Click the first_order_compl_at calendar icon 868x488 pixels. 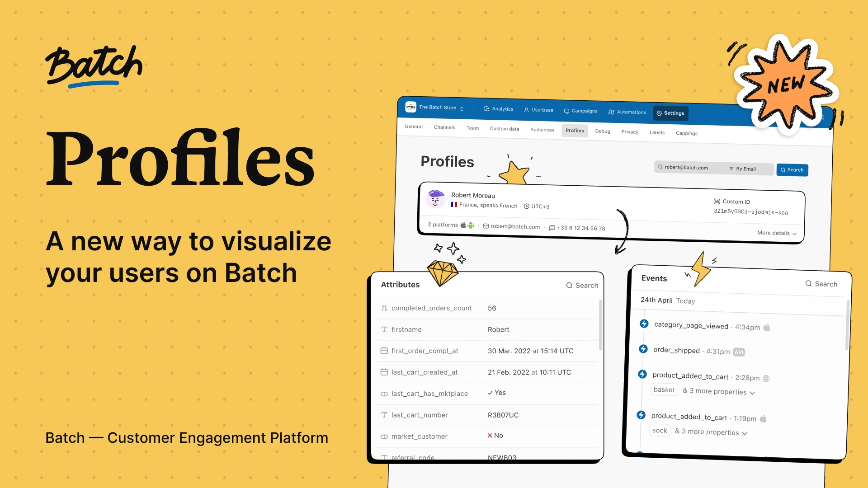pyautogui.click(x=384, y=351)
